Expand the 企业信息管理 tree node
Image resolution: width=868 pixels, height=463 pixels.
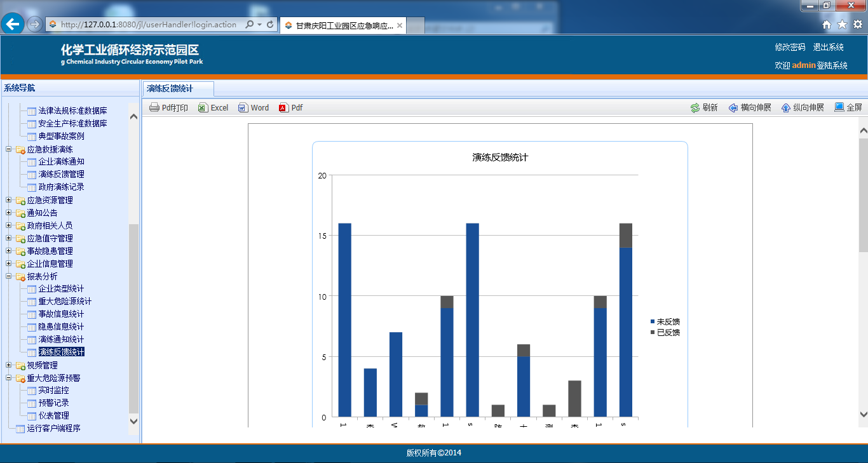[x=9, y=264]
